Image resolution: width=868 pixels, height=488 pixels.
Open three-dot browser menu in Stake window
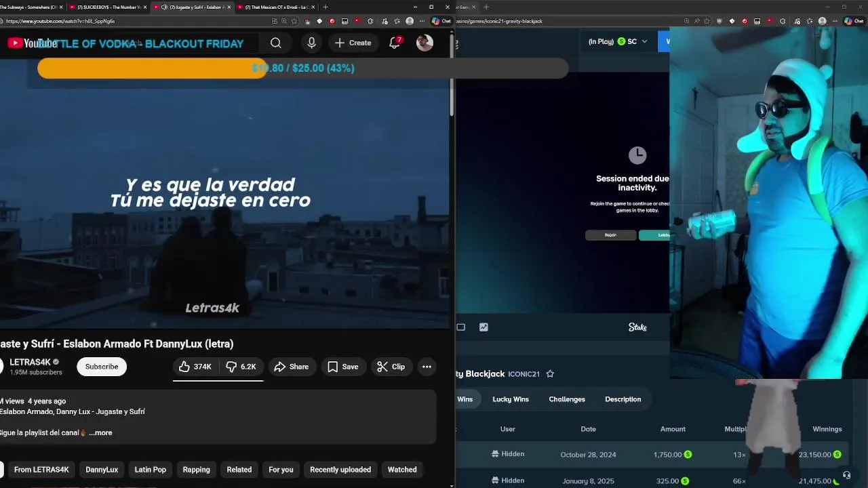coord(835,21)
